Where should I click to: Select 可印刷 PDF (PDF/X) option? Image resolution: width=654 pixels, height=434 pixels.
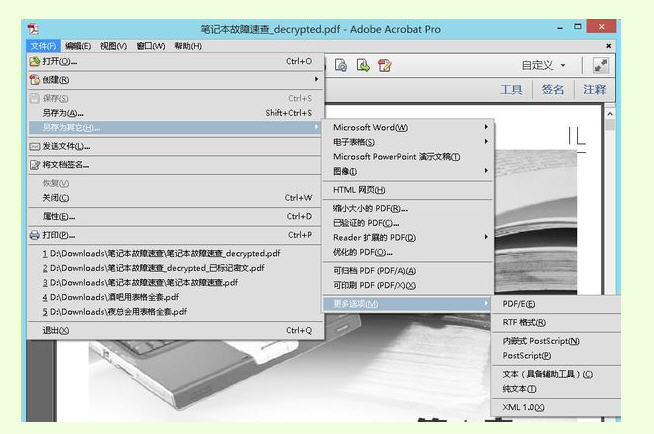[407, 286]
